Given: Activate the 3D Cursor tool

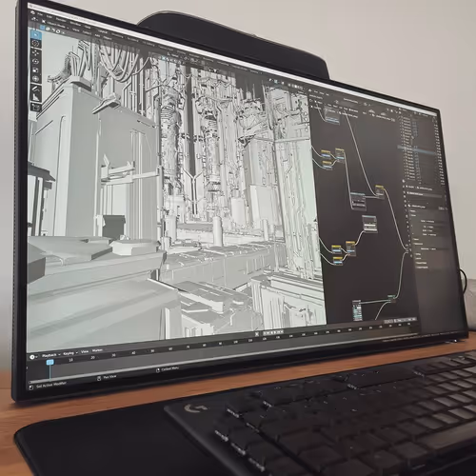Looking at the screenshot, I should [35, 44].
